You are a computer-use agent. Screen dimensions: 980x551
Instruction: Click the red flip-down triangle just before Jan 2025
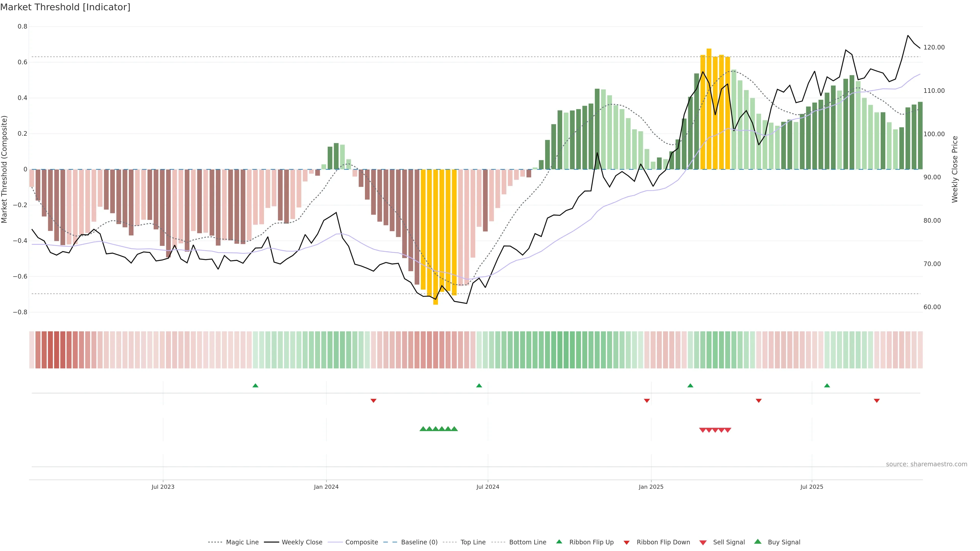[647, 400]
